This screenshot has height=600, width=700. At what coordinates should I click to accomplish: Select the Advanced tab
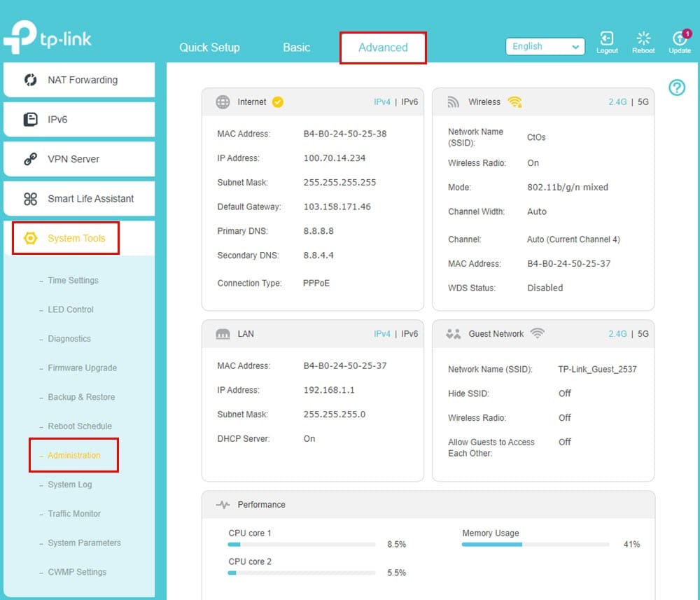tap(383, 48)
